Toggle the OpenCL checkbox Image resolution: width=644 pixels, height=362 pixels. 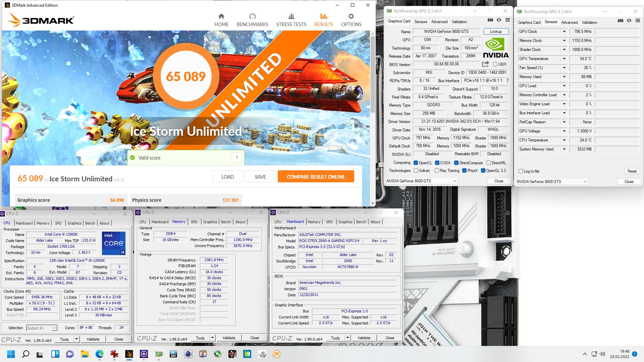point(416,163)
